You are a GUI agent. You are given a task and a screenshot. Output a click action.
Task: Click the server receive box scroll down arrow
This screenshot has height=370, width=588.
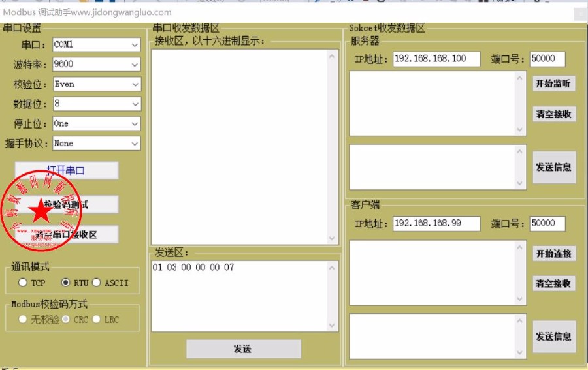tap(519, 129)
